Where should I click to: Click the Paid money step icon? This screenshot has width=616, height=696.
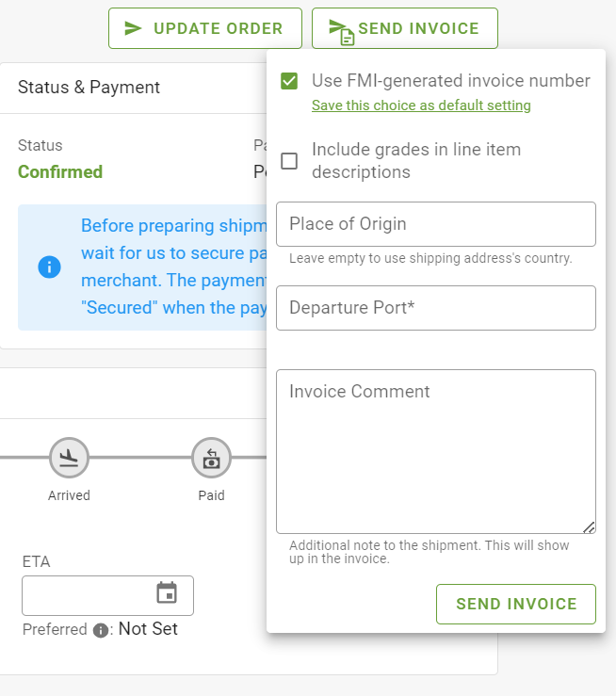click(x=211, y=458)
